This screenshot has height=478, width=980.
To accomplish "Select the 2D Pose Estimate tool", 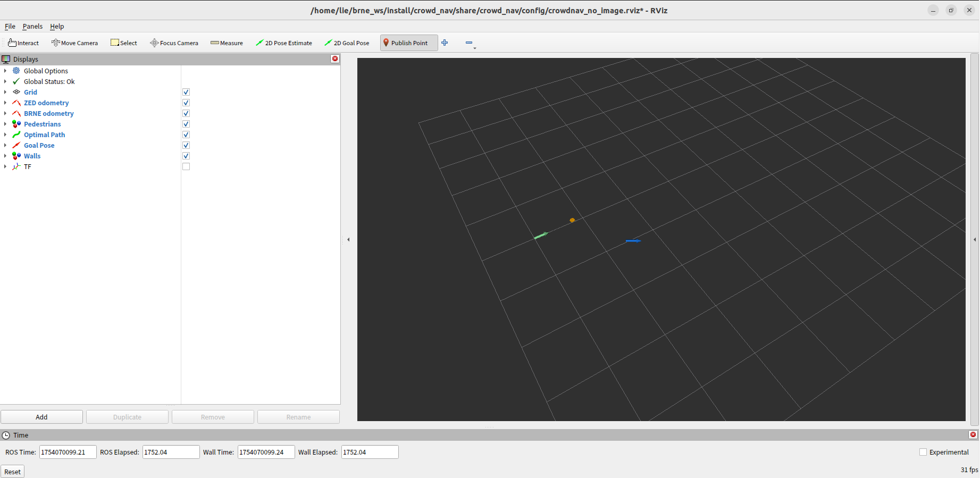I will tap(284, 43).
